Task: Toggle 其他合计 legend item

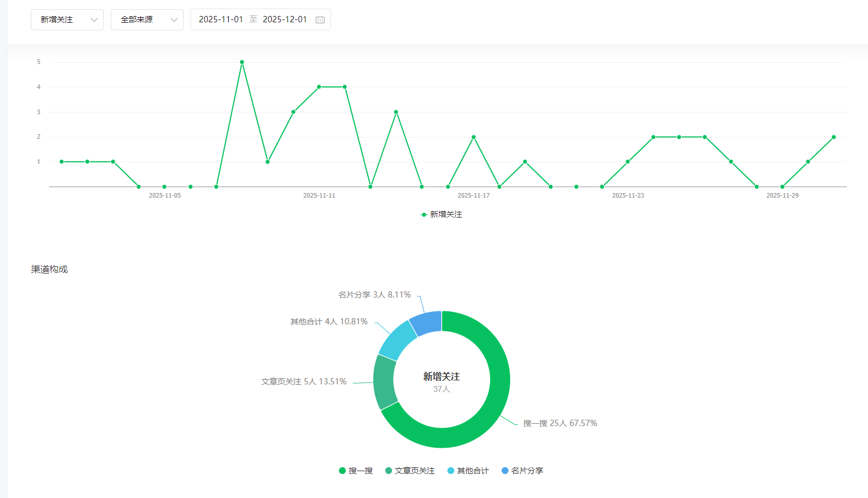Action: [468, 471]
